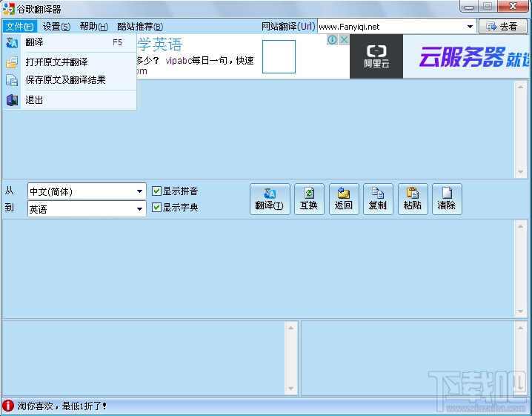Click the empty square box in ad
The width and height of the screenshot is (532, 416).
click(279, 56)
